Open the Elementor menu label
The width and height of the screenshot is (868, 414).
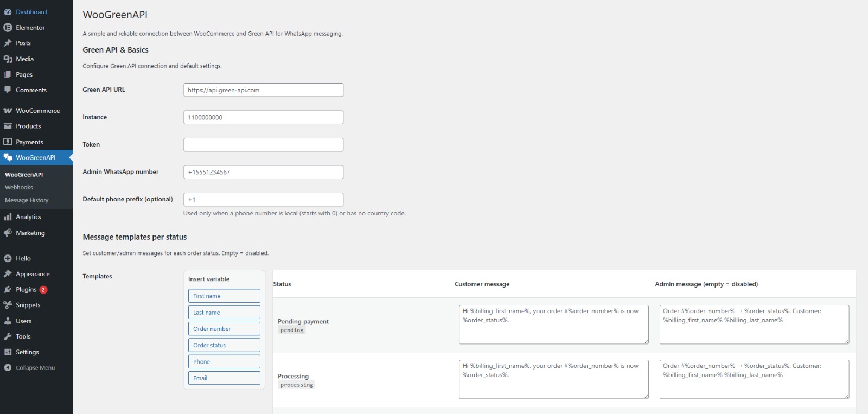click(x=30, y=28)
